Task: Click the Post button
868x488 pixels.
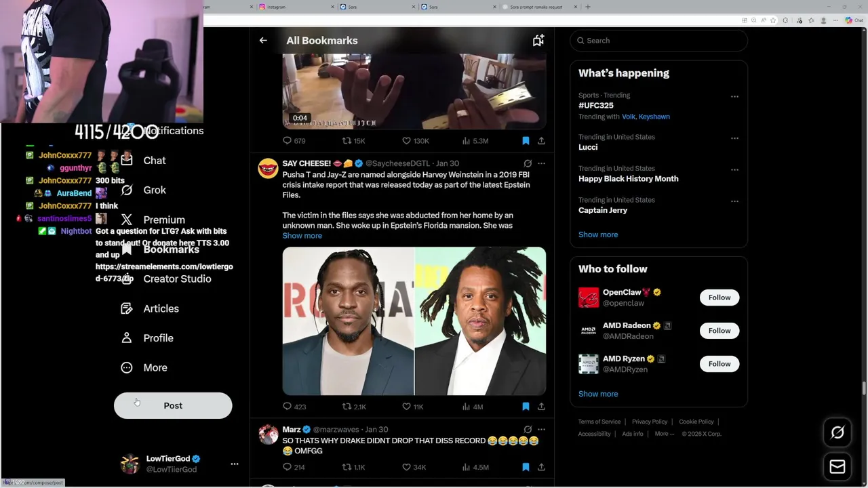Action: pos(173,405)
